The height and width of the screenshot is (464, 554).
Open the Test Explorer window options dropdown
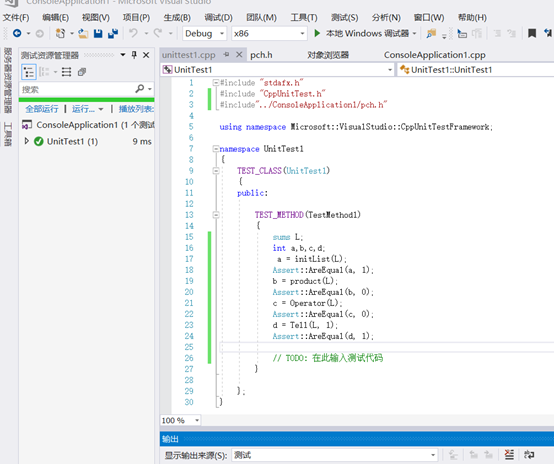point(123,55)
